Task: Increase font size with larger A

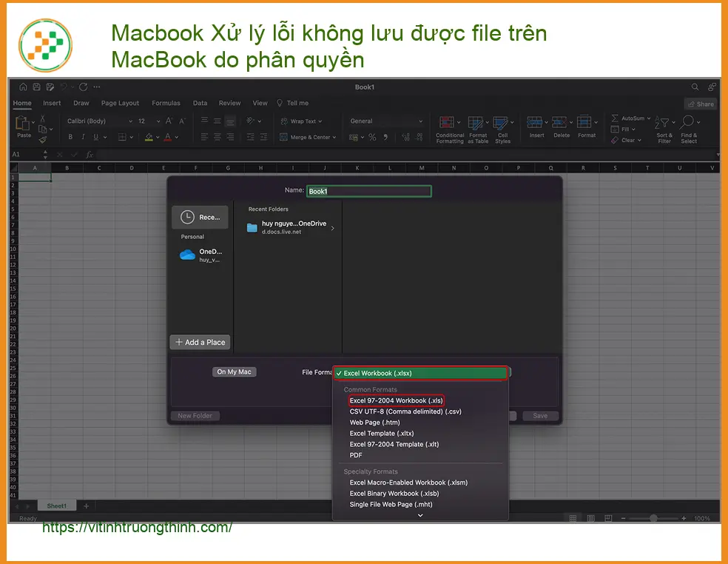Action: click(x=169, y=121)
